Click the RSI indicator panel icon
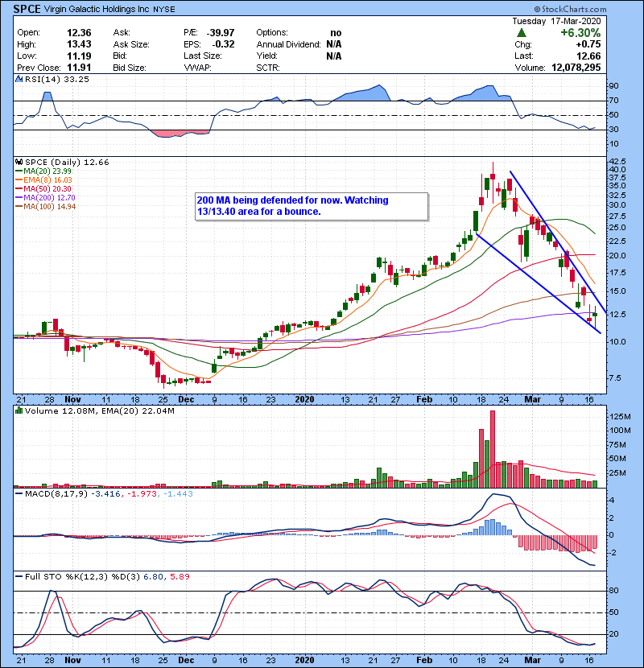The height and width of the screenshot is (668, 644). [x=19, y=79]
